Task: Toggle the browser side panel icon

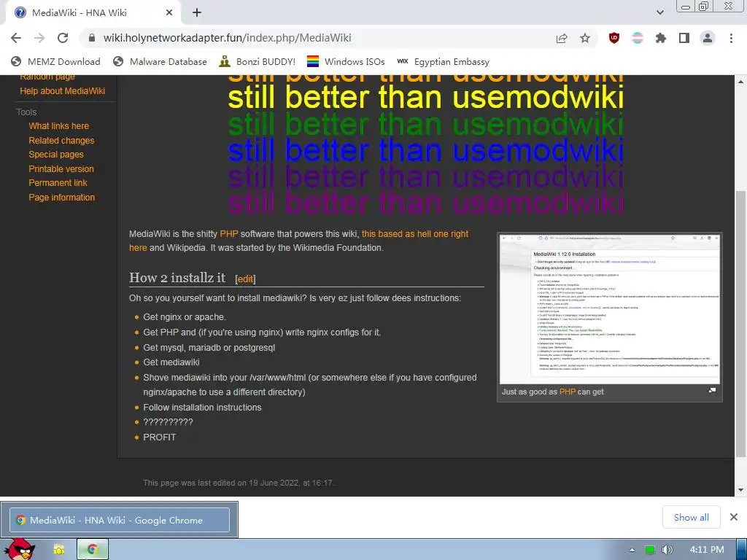Action: [684, 38]
